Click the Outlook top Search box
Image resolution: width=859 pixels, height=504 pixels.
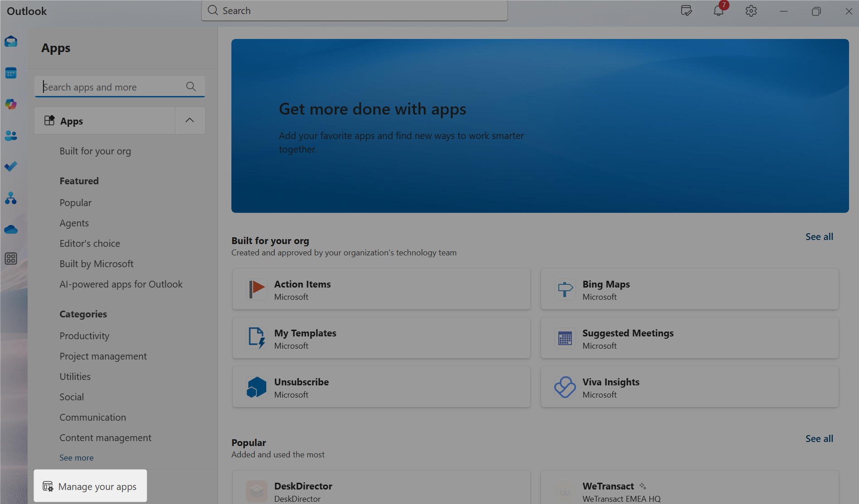pos(355,11)
